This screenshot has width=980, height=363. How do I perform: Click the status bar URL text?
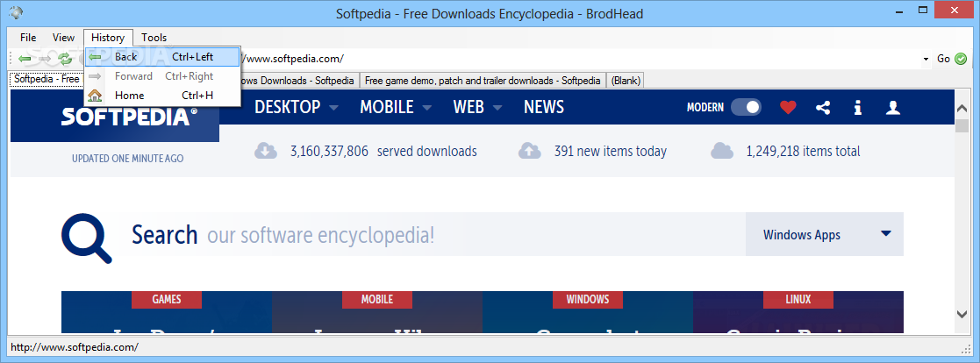click(75, 346)
